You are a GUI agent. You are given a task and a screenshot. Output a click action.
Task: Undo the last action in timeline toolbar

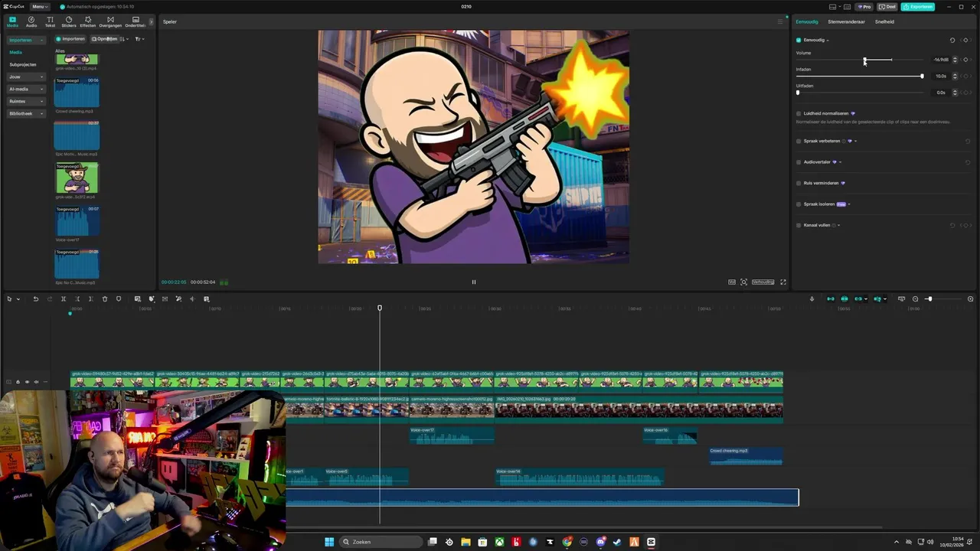[35, 298]
